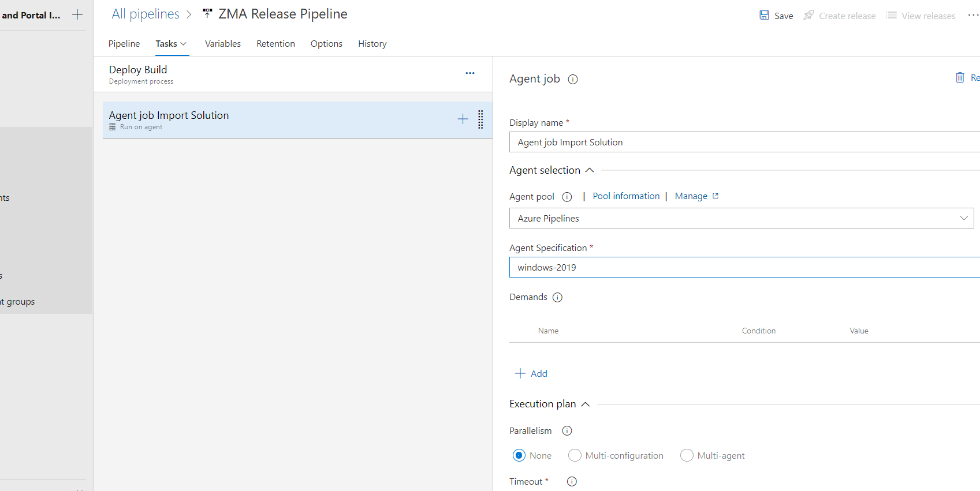Open the Pool information link
The height and width of the screenshot is (491, 980).
[626, 196]
